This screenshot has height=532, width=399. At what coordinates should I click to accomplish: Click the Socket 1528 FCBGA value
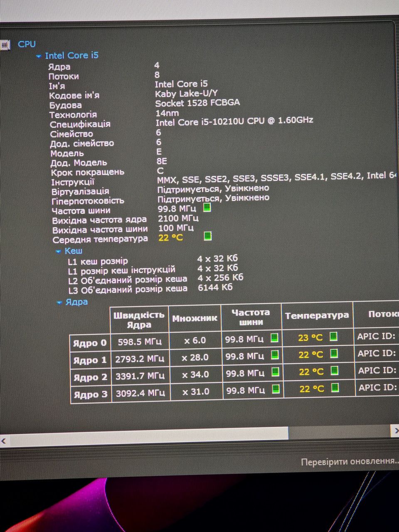pos(197,103)
